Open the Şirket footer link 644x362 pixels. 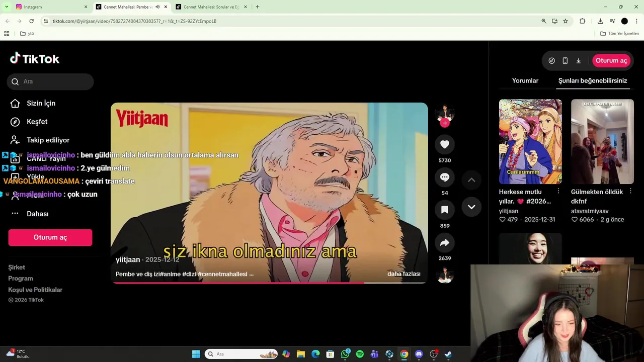click(17, 267)
